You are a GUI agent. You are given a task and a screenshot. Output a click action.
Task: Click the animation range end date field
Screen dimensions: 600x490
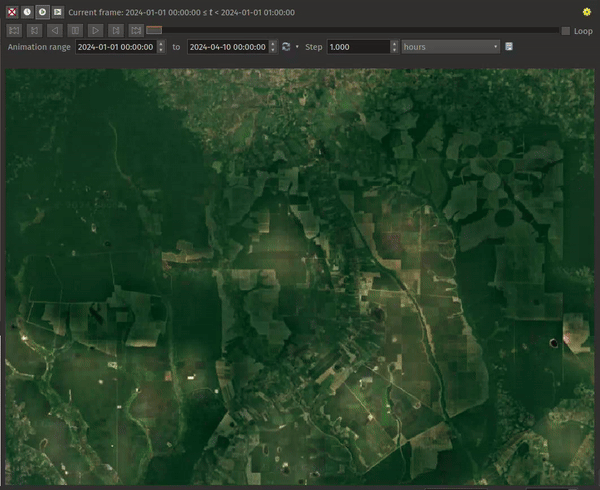[x=227, y=47]
